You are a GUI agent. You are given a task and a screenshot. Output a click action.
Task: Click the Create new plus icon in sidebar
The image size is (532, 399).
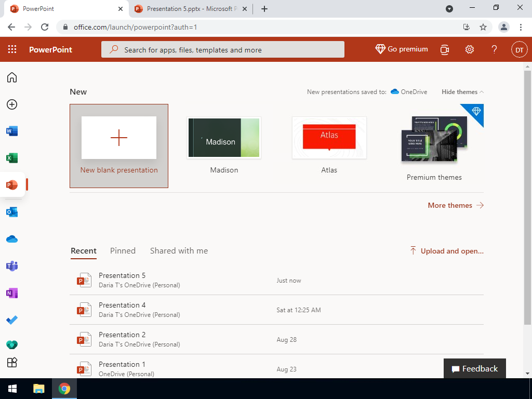pos(12,104)
